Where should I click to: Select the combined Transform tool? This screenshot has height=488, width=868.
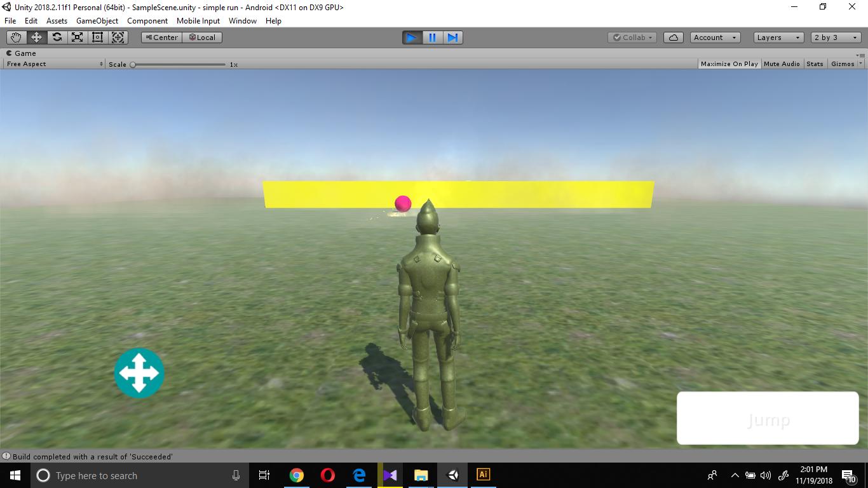(x=118, y=37)
